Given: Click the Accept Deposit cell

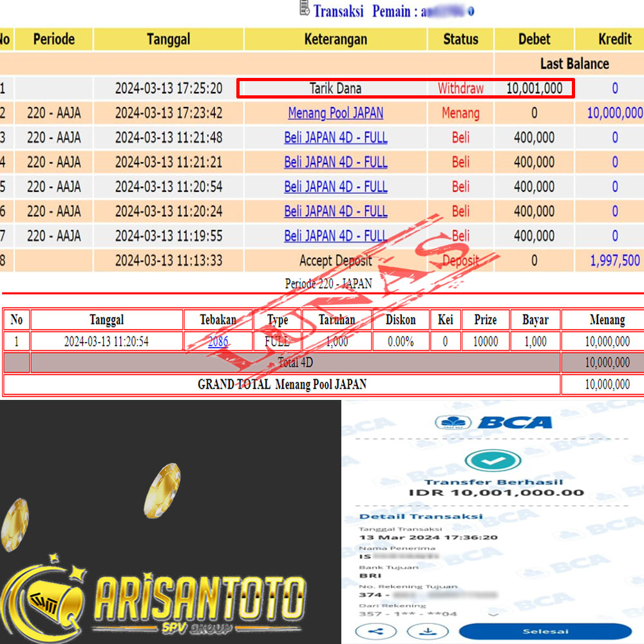Looking at the screenshot, I should pyautogui.click(x=336, y=260).
